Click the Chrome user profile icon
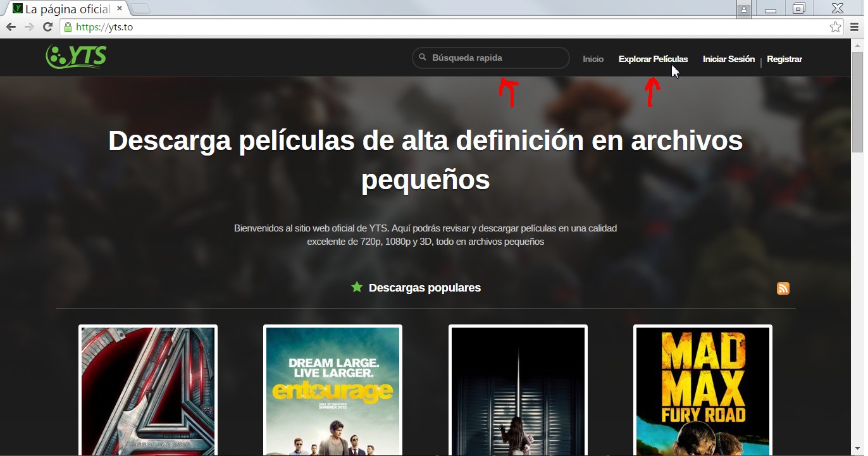Viewport: 868px width, 456px height. click(x=743, y=9)
